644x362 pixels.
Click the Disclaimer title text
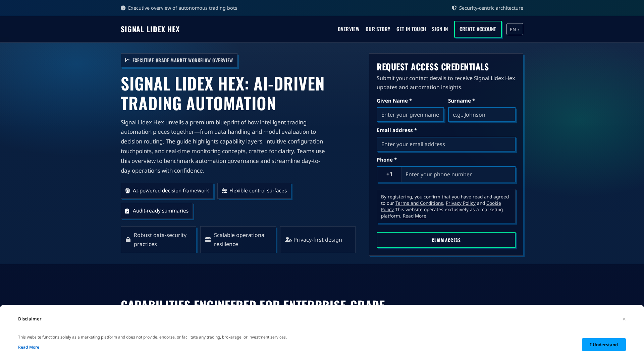coord(30,319)
